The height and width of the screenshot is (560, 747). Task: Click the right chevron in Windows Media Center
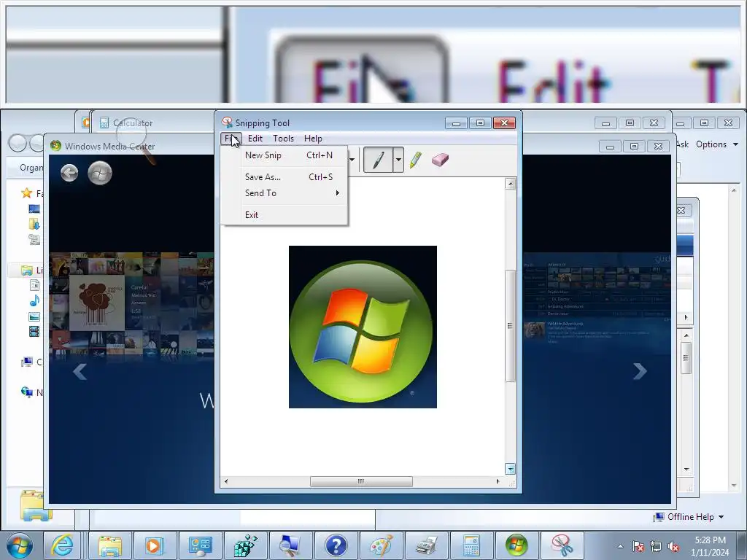tap(640, 371)
